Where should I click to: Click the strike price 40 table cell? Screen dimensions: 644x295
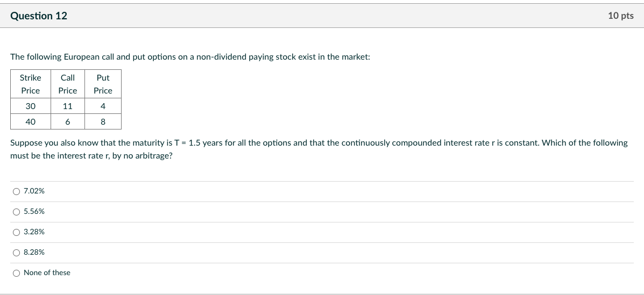point(30,122)
